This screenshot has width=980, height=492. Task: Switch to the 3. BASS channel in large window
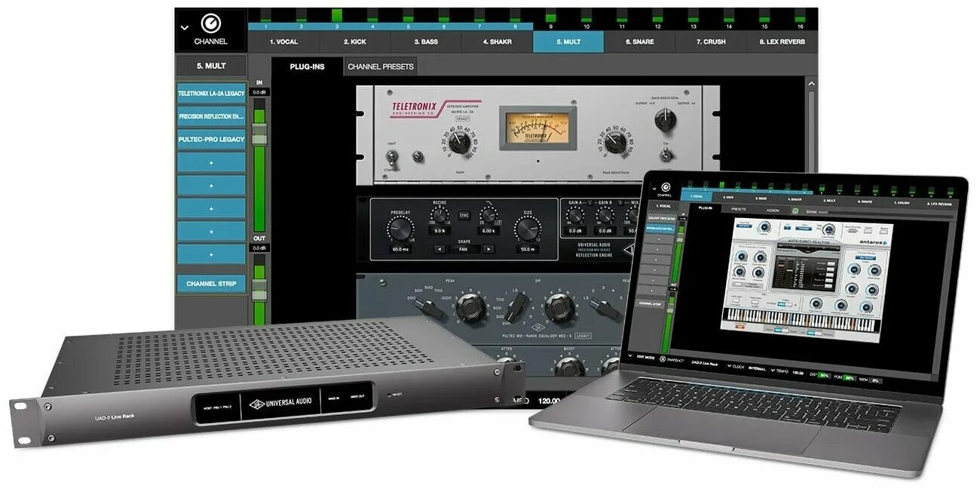coord(426,42)
